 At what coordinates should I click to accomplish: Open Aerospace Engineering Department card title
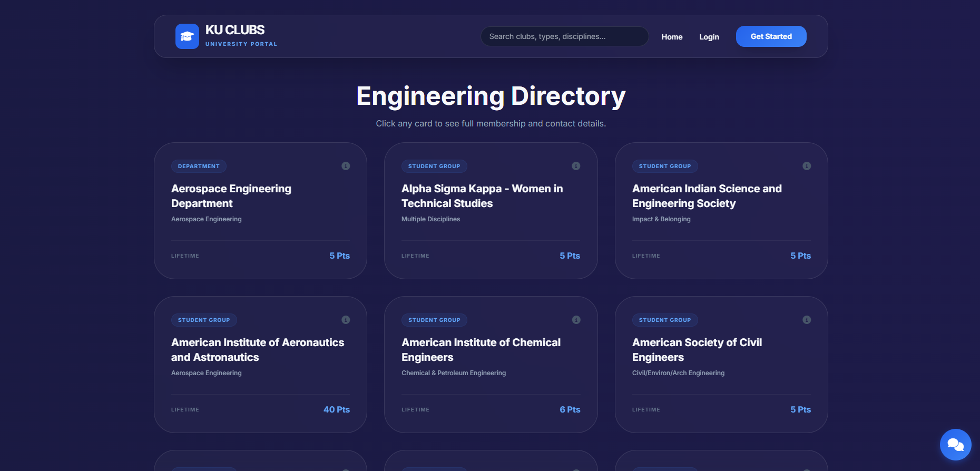tap(231, 196)
